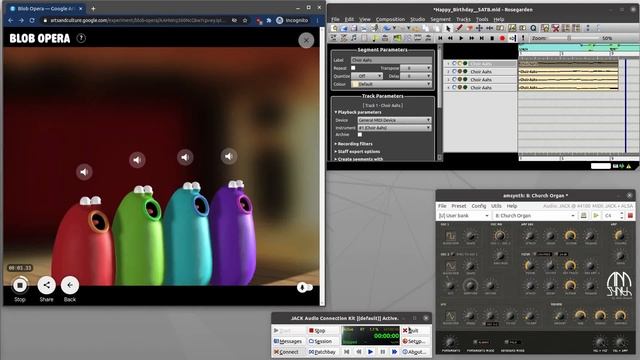Image resolution: width=640 pixels, height=360 pixels.
Task: Open the Instrument Choir Aahs dropdown
Action: (x=394, y=128)
